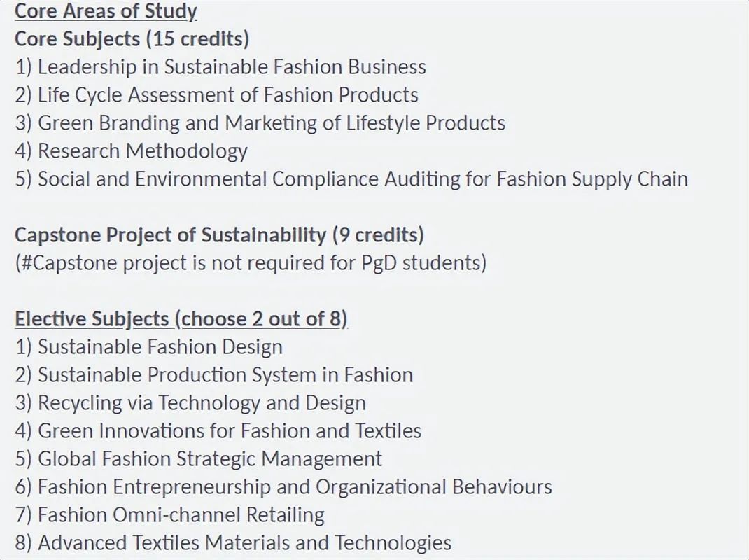Click the Capstone project PgD note
Screen dimensions: 749x560
pyautogui.click(x=251, y=262)
